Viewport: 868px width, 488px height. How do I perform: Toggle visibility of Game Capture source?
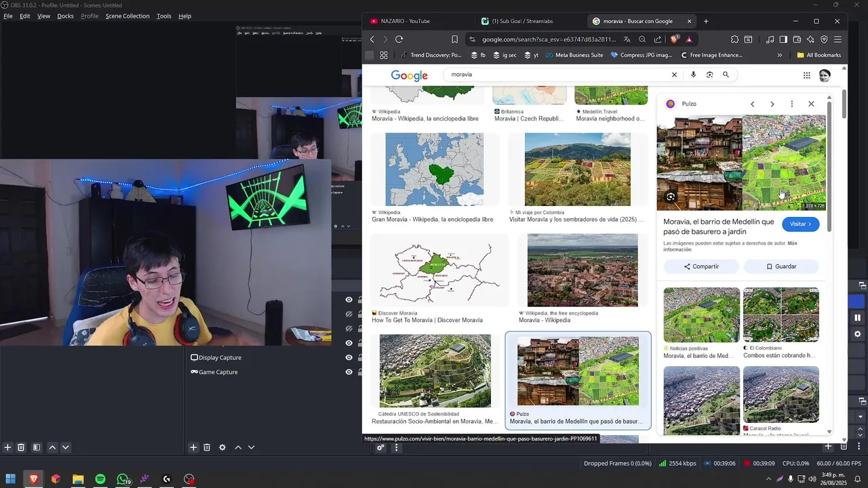coord(349,372)
